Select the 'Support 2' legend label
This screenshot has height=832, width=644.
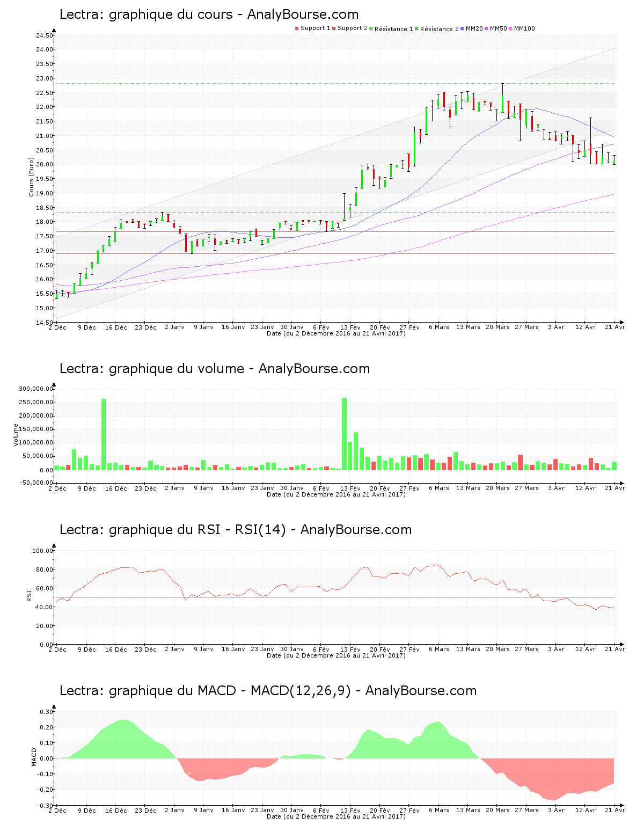pos(353,28)
